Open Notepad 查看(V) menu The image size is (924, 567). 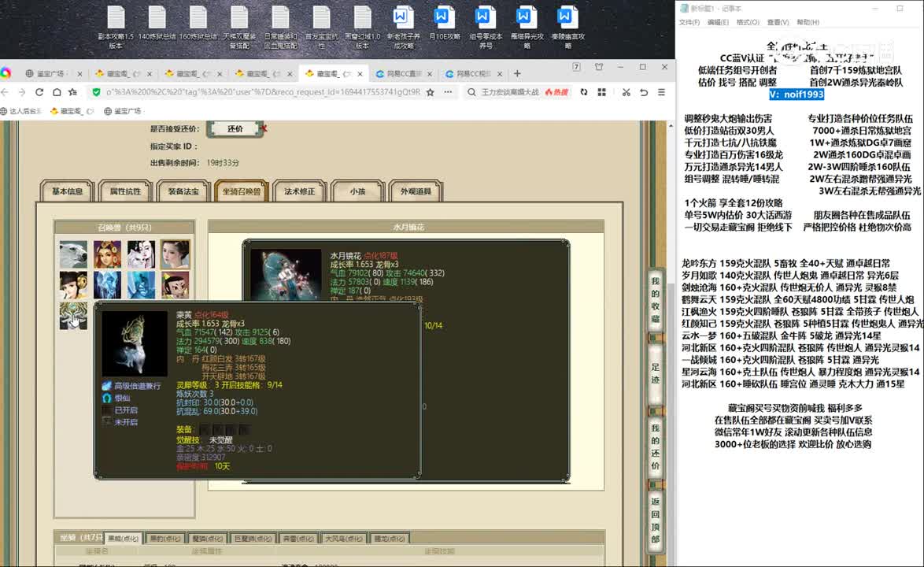[x=778, y=22]
